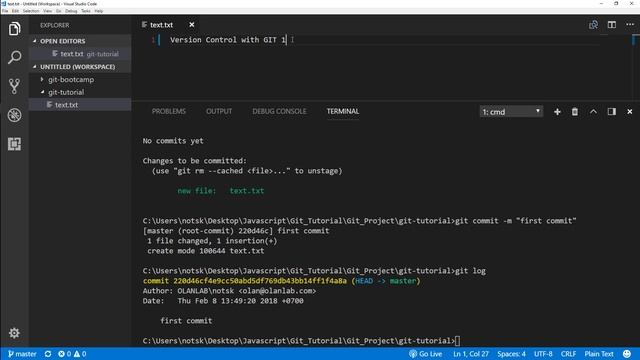
Task: Open the Search view icon
Action: coord(14,57)
